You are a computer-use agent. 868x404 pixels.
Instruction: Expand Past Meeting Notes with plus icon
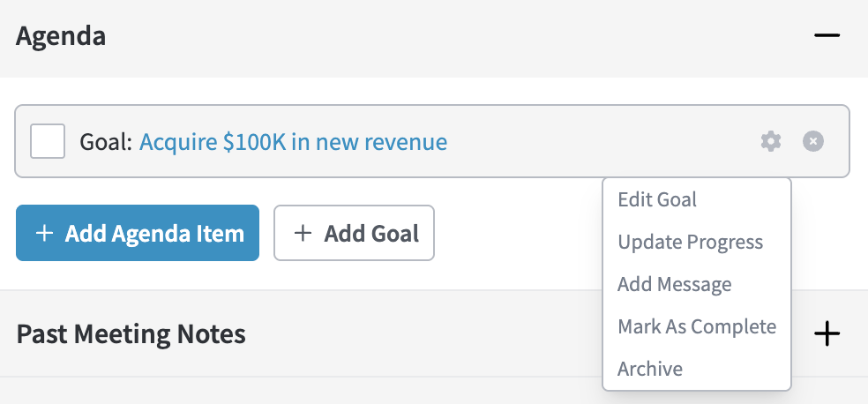827,333
